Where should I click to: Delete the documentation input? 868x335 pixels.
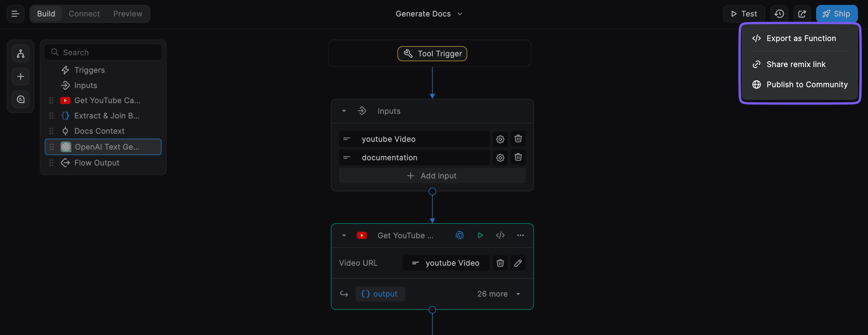[518, 157]
